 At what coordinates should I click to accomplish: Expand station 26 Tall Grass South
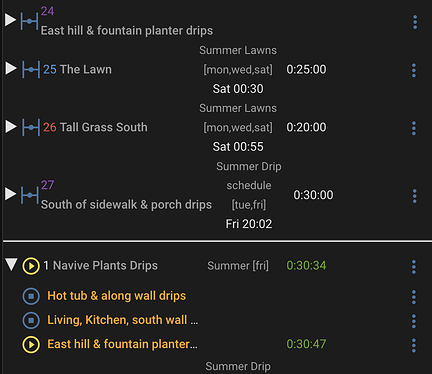11,126
